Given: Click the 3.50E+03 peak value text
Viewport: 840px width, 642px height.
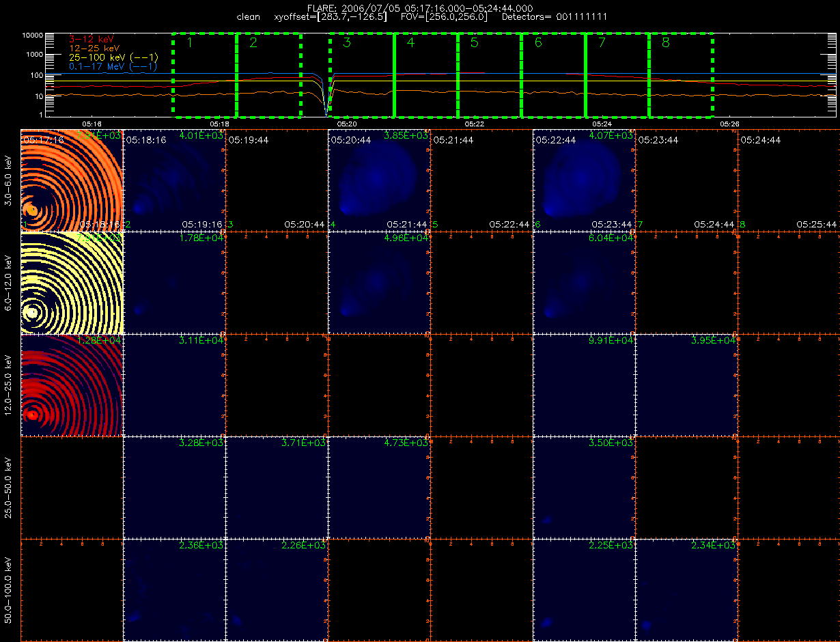Looking at the screenshot, I should pyautogui.click(x=611, y=443).
